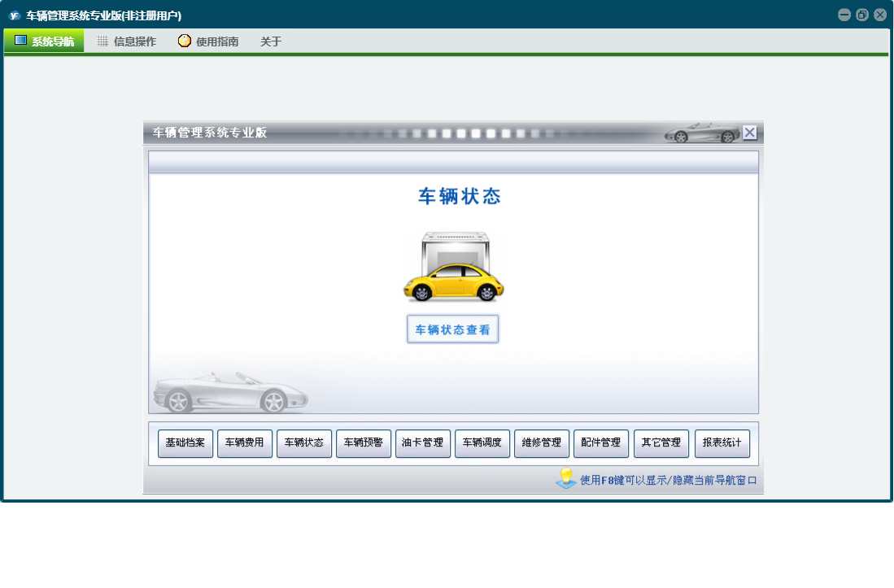The width and height of the screenshot is (894, 588).
Task: Open the 车辆费用 module
Action: click(x=245, y=443)
